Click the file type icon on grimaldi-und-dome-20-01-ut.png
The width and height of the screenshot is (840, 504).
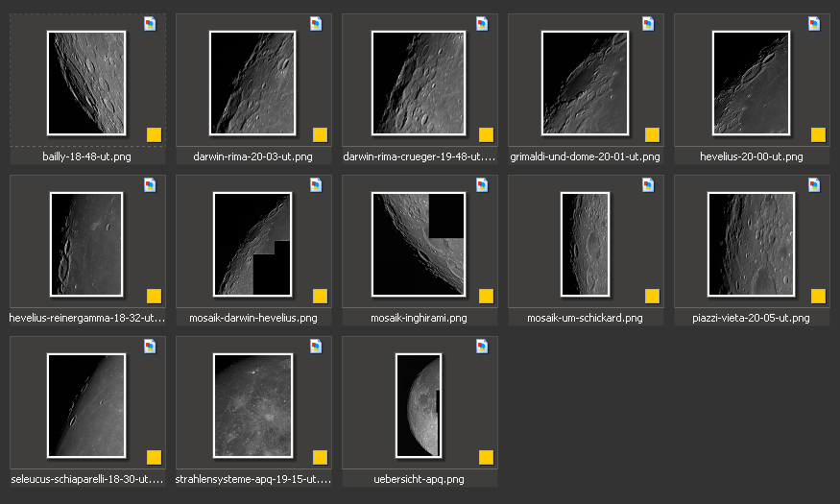pyautogui.click(x=649, y=24)
